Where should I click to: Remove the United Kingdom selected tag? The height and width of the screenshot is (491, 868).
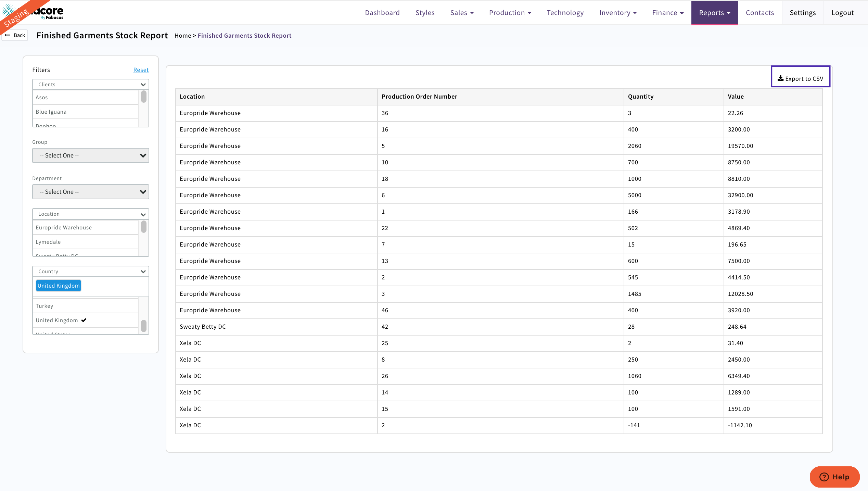(59, 286)
